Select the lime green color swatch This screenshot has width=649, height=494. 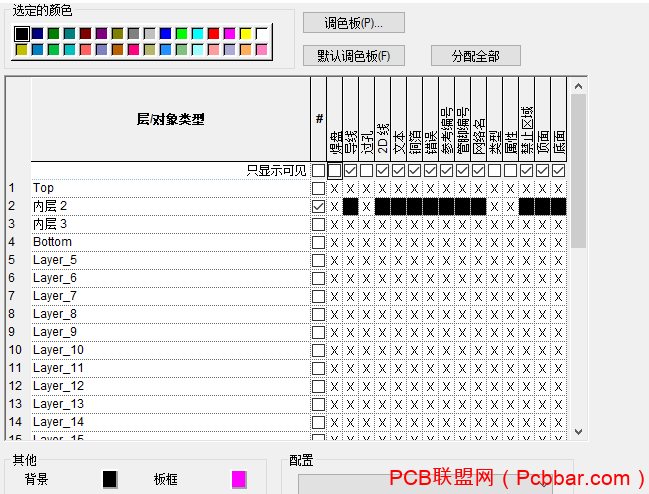[181, 34]
